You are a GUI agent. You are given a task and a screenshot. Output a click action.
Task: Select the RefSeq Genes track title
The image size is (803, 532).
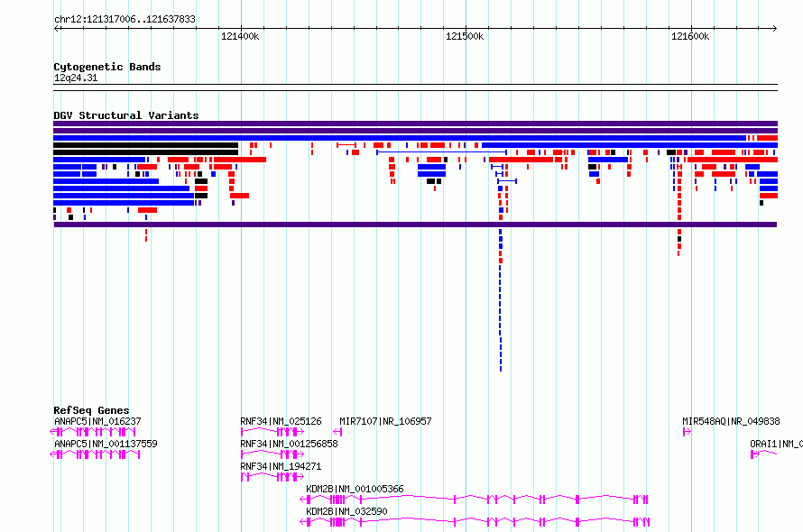[91, 410]
